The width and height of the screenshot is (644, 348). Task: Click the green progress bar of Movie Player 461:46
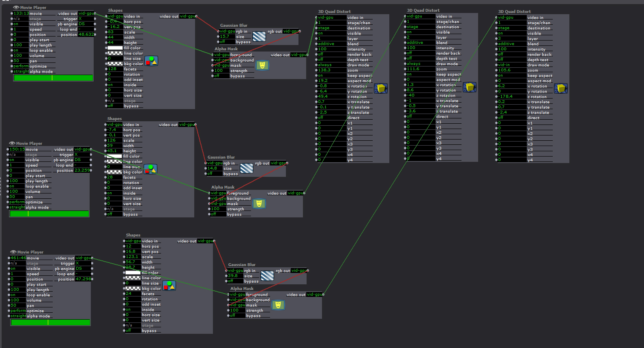pos(50,322)
